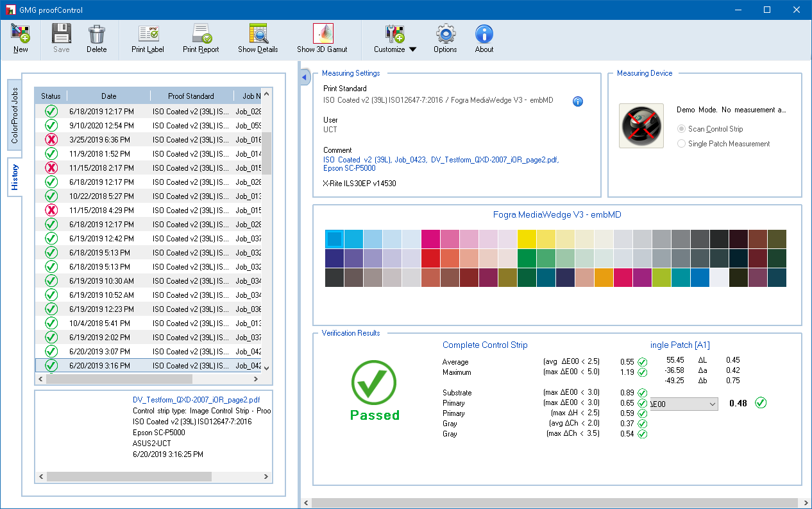Screen dimensions: 812x509
Task: Select the History side tab
Action: pos(15,177)
